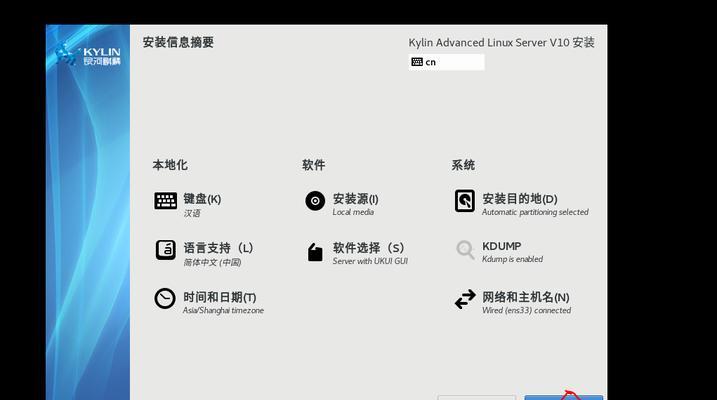Viewport: 717px width, 400px height.
Task: Click the 本地化 section heading
Action: click(170, 165)
